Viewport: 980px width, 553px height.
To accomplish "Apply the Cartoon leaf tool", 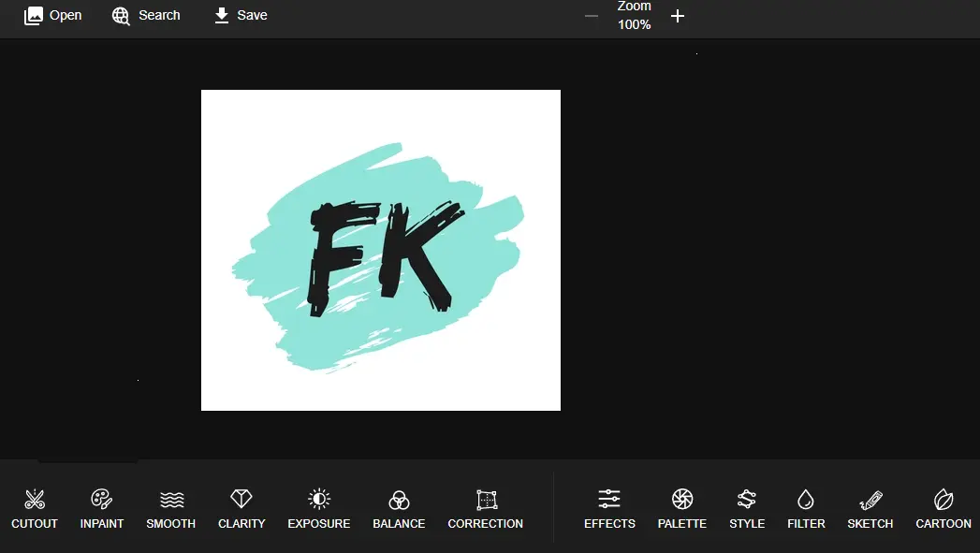I will coord(943,509).
